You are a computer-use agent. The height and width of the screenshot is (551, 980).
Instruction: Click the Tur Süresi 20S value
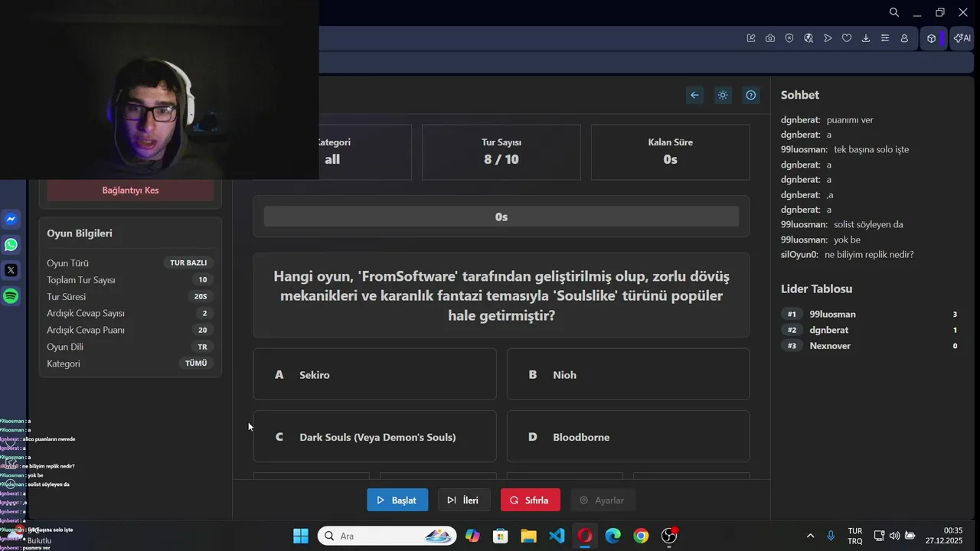201,296
